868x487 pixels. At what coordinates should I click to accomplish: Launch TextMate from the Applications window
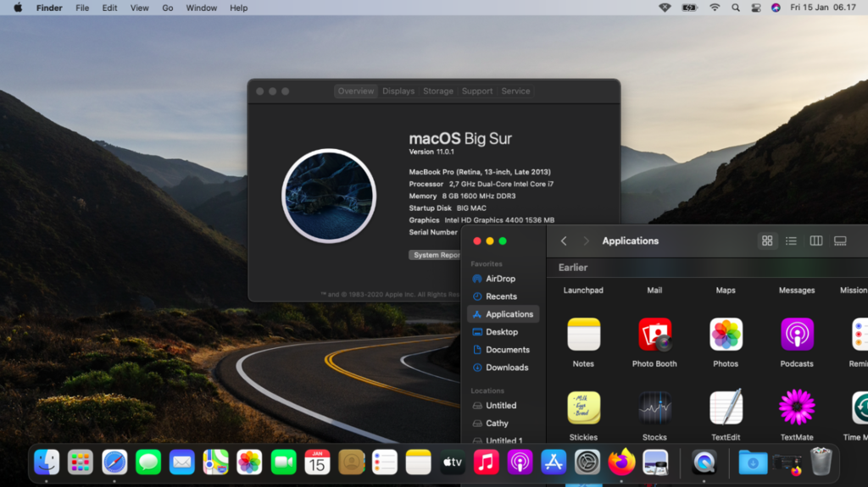coord(796,408)
